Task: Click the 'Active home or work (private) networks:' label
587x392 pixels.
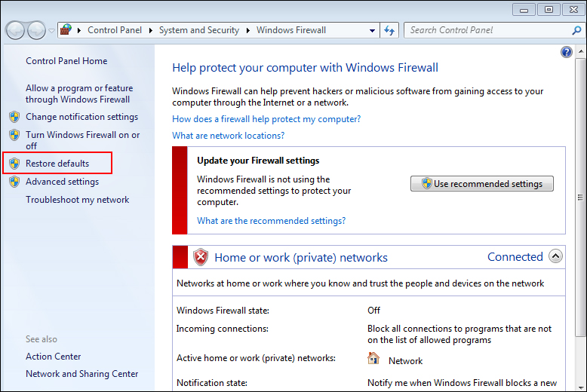Action: [x=256, y=358]
